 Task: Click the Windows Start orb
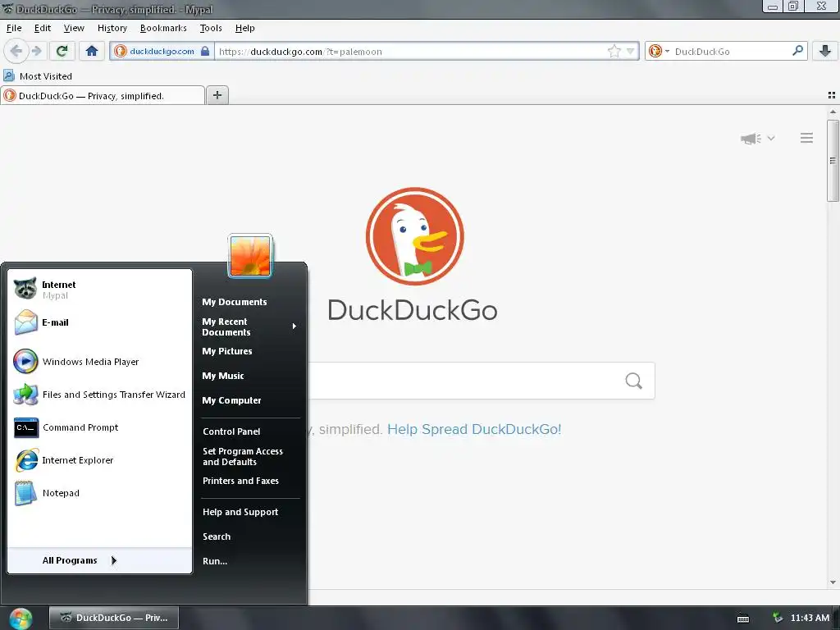coord(21,619)
